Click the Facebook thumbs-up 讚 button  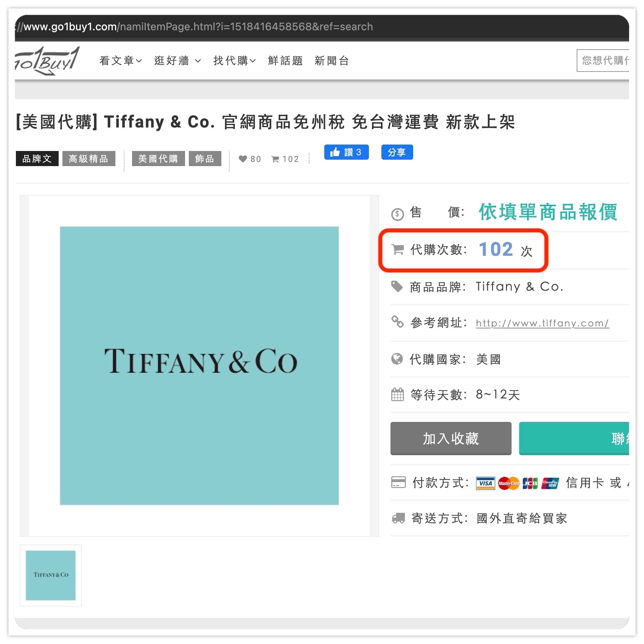[x=346, y=152]
